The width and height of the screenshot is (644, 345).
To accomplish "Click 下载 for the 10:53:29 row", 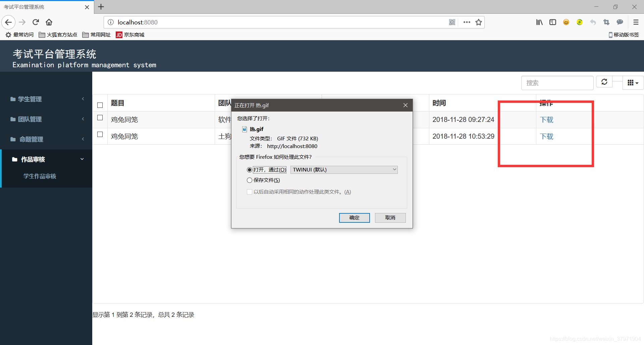I will click(546, 136).
